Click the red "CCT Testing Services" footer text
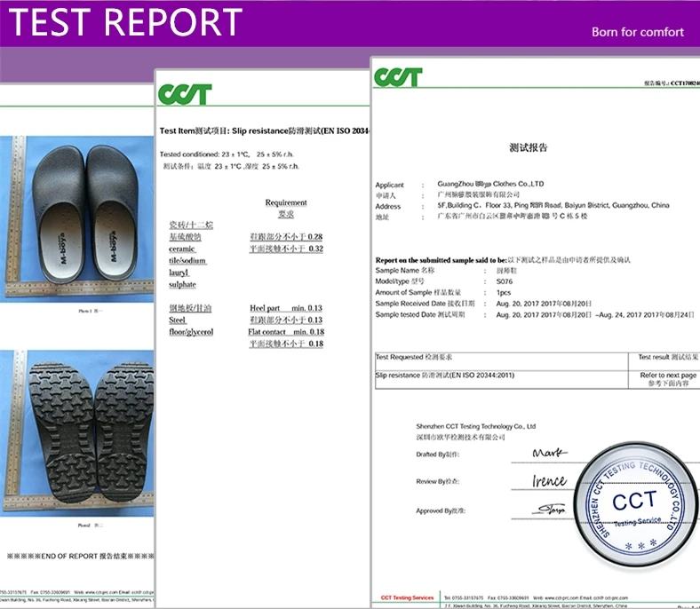The image size is (700, 609). coord(407,597)
